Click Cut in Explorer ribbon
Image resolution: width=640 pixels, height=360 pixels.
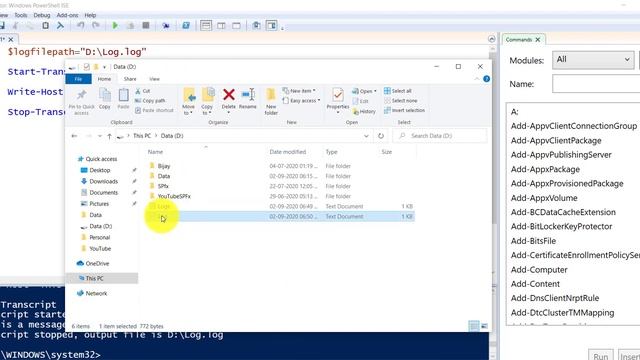143,91
